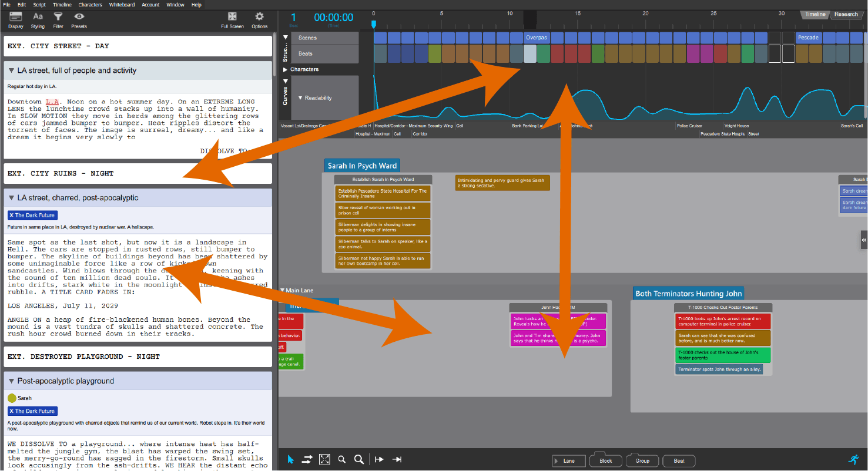Click the highlighted light-gray beat swatch

click(529, 53)
